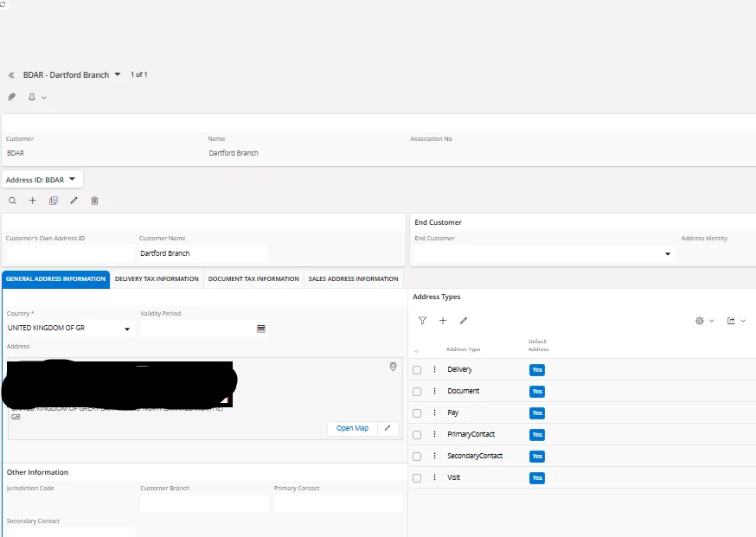
Task: Sort by the Address Type column header
Action: [463, 349]
